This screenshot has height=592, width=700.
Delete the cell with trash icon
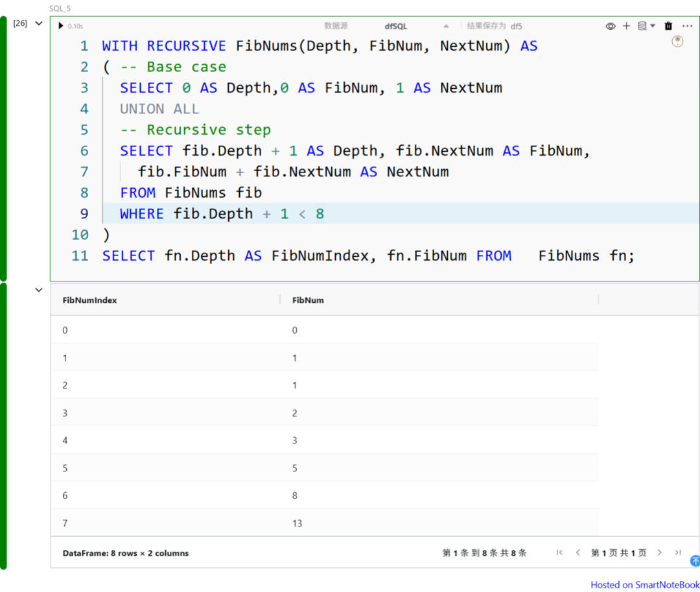668,26
